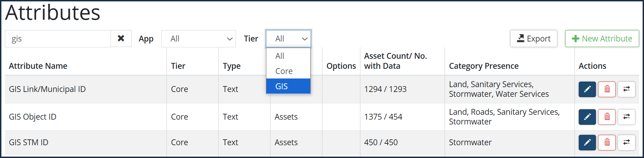The image size is (644, 158).
Task: Export the attributes list
Action: 533,39
